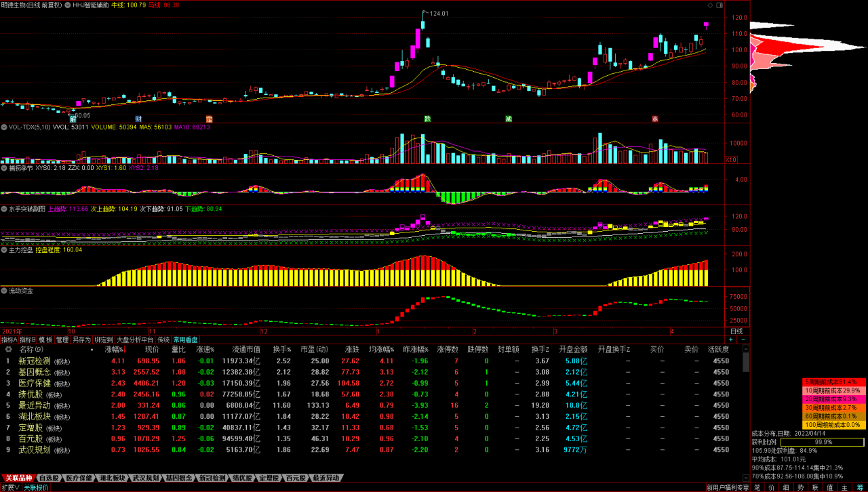This screenshot has height=492, width=868.
Task: Toggle the 流动资金 indicator panel circle
Action: click(x=4, y=291)
